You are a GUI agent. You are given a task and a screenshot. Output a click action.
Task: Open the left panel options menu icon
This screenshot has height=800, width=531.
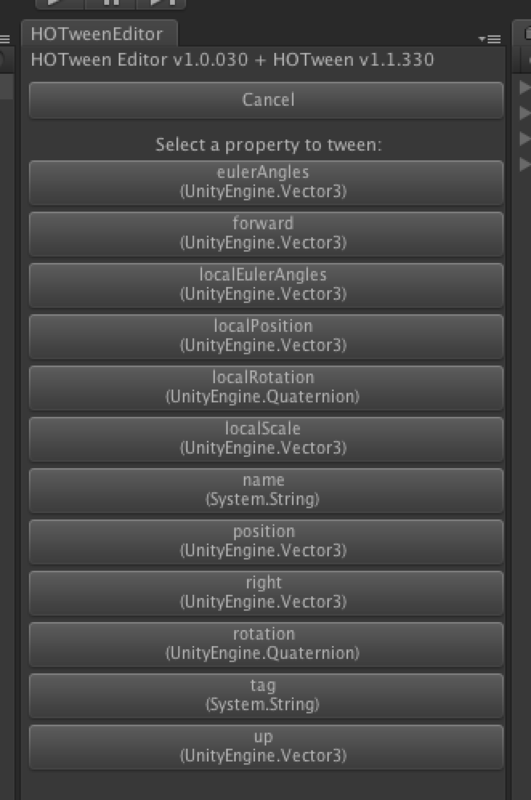tap(5, 39)
